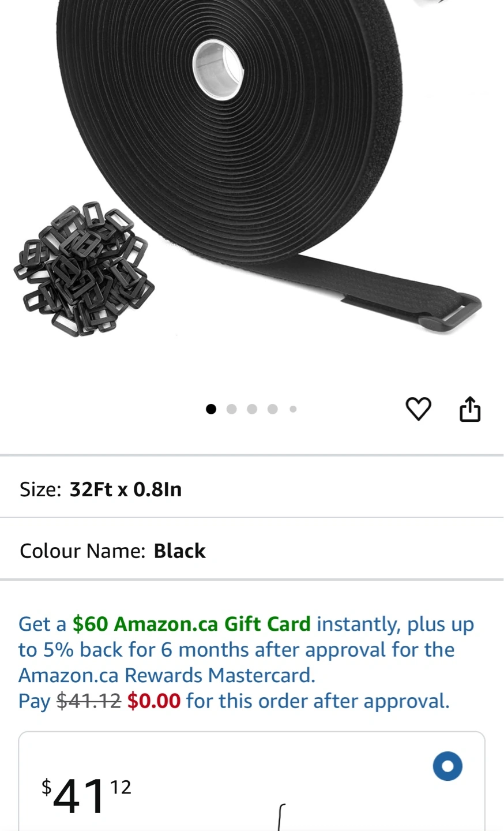Screen dimensions: 504x831
Task: Tap the bold Black colour value
Action: point(179,551)
